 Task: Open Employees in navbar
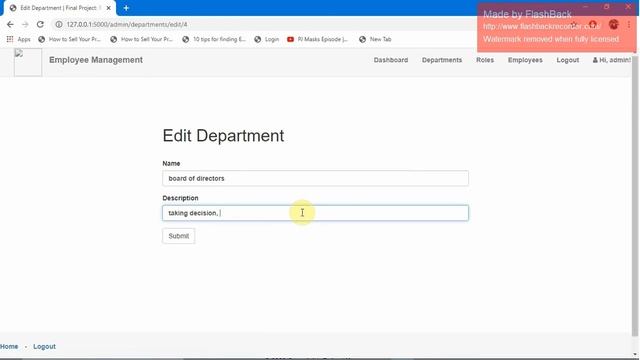tap(525, 60)
